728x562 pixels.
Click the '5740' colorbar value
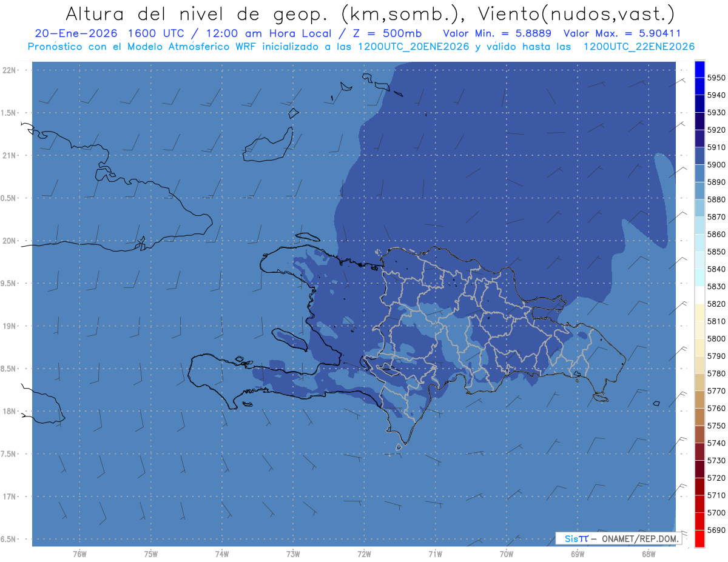click(x=716, y=443)
